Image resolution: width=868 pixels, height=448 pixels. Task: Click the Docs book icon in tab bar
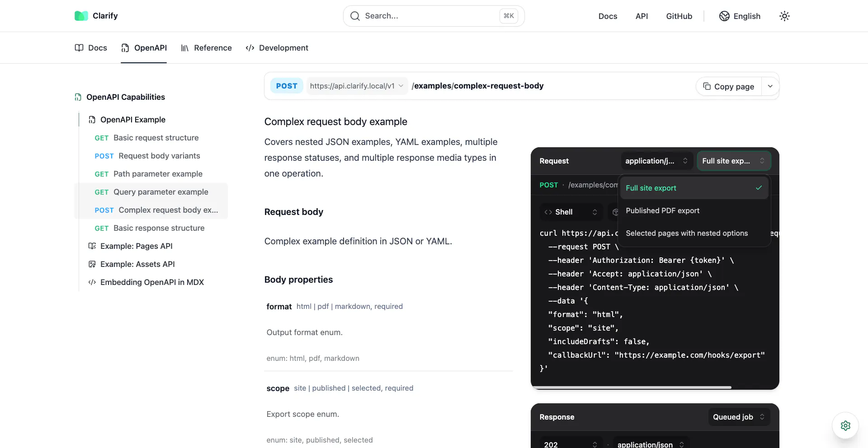tap(79, 48)
